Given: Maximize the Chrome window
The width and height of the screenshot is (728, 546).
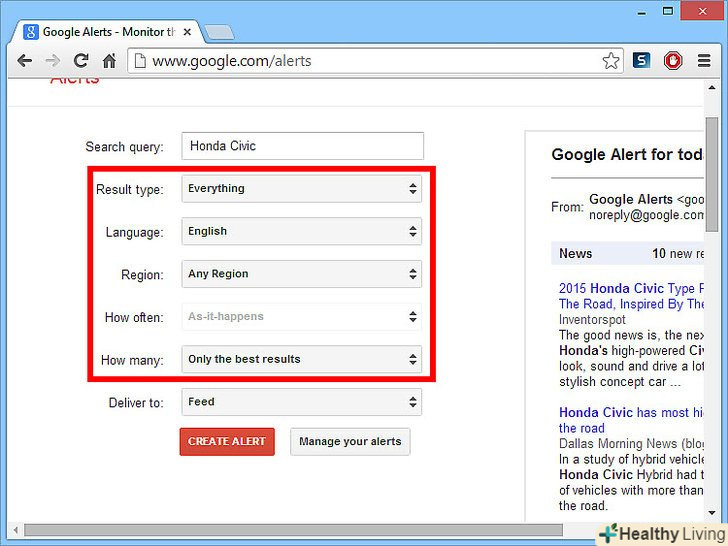Looking at the screenshot, I should coord(668,11).
